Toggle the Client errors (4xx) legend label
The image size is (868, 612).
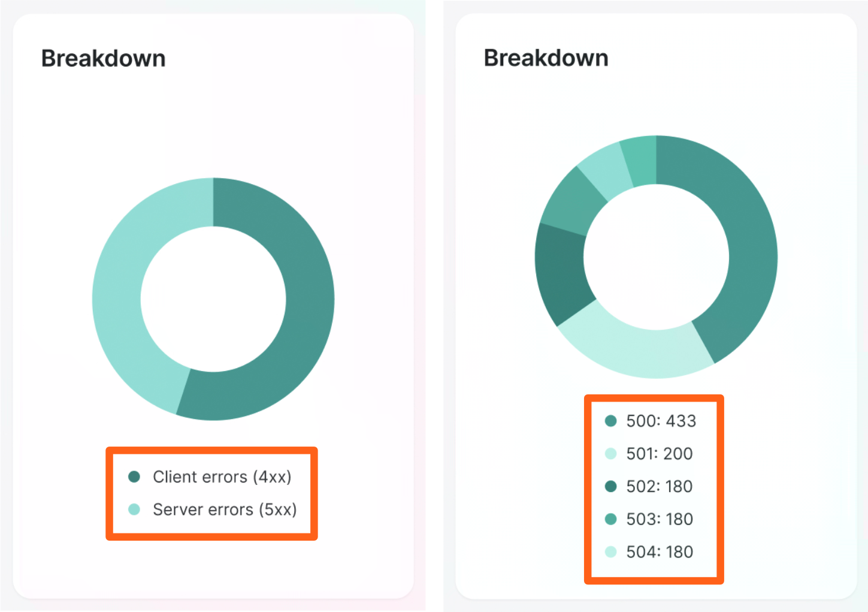[222, 477]
